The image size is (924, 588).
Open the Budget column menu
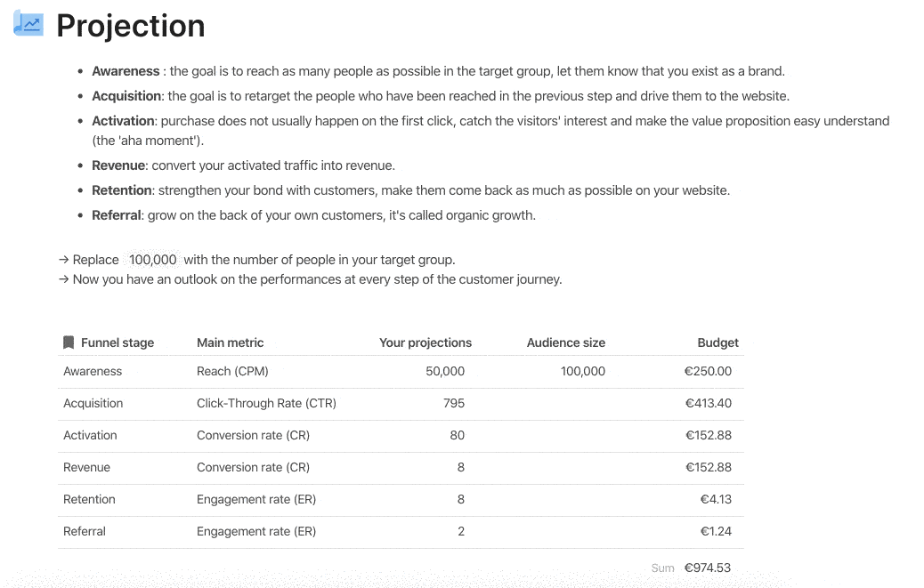717,342
